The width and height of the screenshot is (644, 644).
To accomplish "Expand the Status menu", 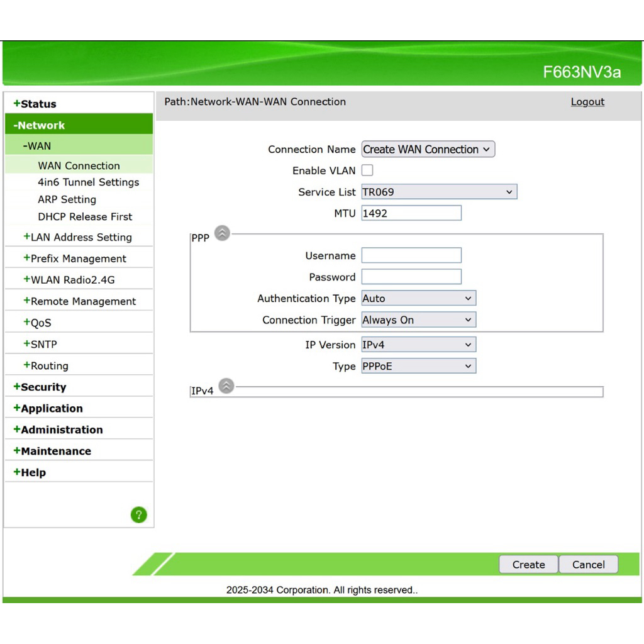I will point(35,104).
